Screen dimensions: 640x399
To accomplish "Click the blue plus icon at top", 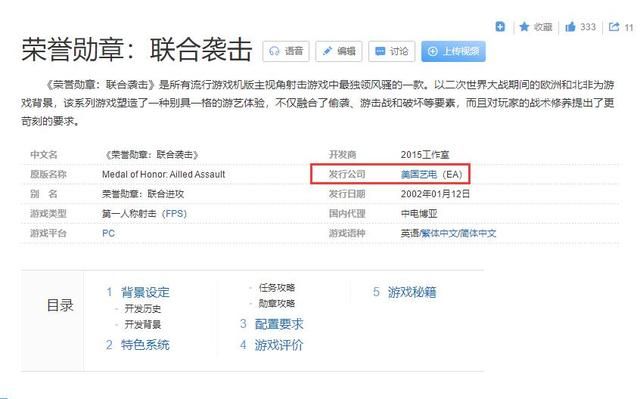I will pyautogui.click(x=500, y=27).
